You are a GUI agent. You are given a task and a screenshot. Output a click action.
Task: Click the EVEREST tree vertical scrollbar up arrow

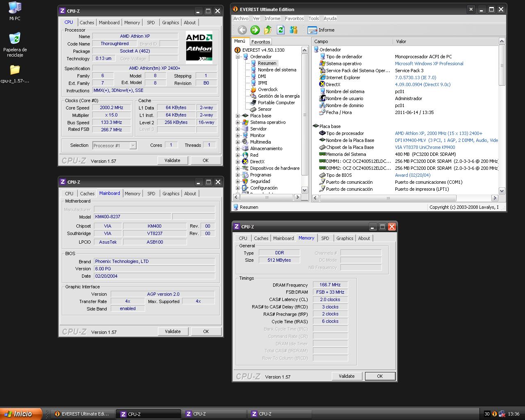pos(304,50)
